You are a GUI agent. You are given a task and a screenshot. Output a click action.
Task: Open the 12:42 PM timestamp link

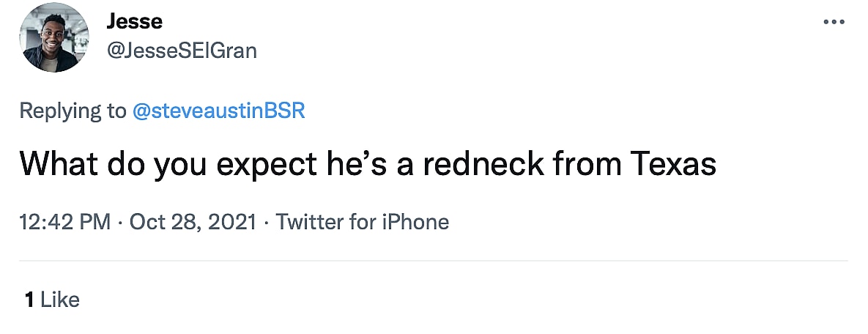64,221
